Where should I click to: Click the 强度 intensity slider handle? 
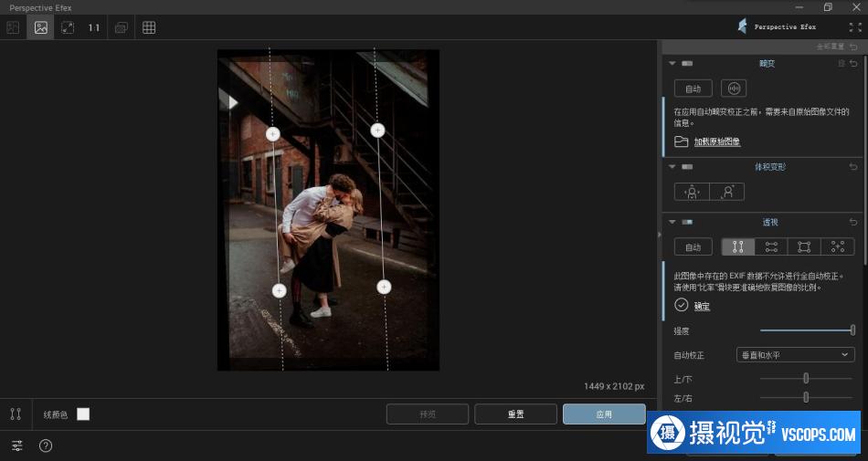click(x=852, y=330)
